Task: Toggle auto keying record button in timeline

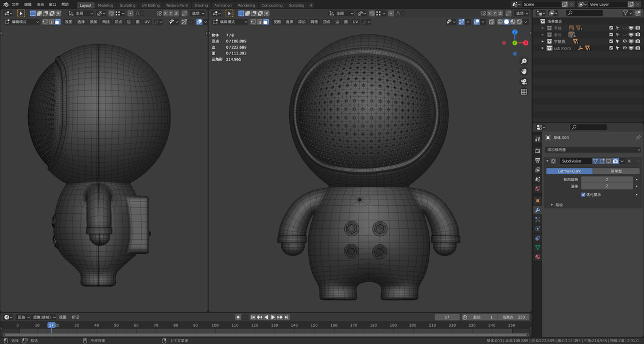Action: pyautogui.click(x=238, y=318)
